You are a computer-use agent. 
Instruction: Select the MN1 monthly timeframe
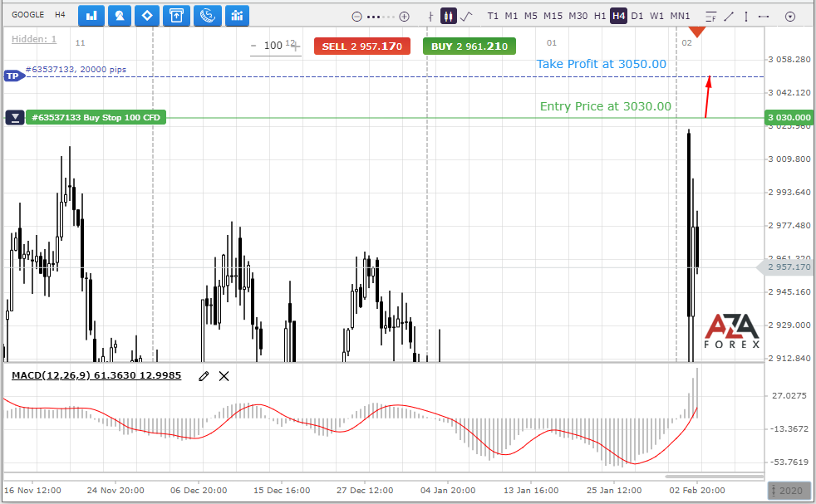681,16
